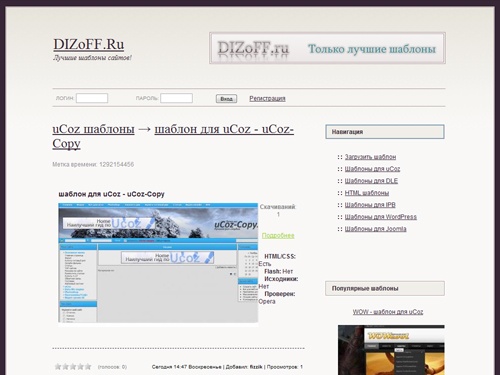
Task: Open the Регистрация link
Action: tap(267, 98)
